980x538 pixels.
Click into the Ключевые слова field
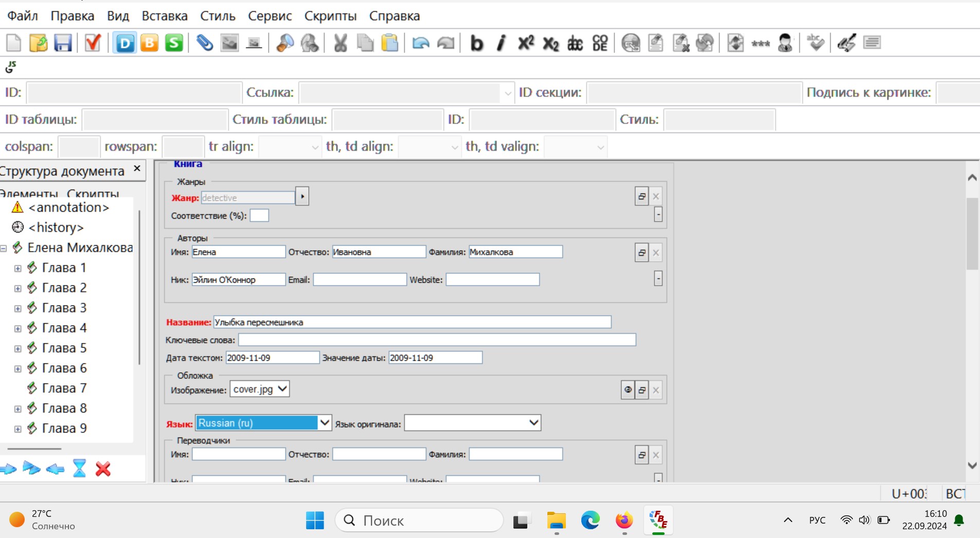[x=437, y=340]
